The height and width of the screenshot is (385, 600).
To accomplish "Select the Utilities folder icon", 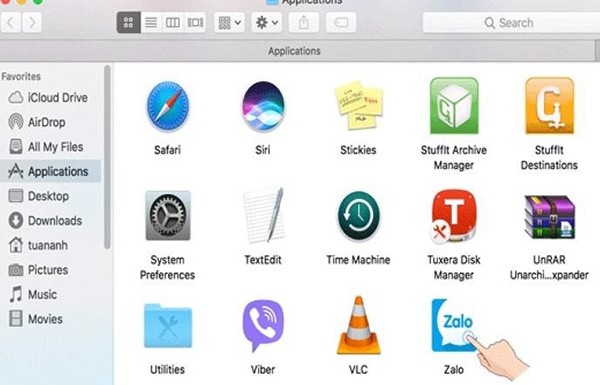I will tap(168, 325).
